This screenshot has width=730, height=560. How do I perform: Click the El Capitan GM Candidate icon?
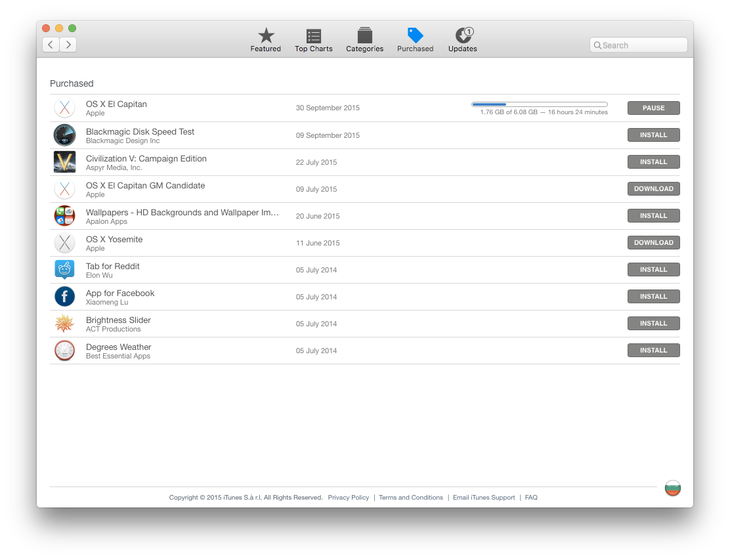pos(65,189)
